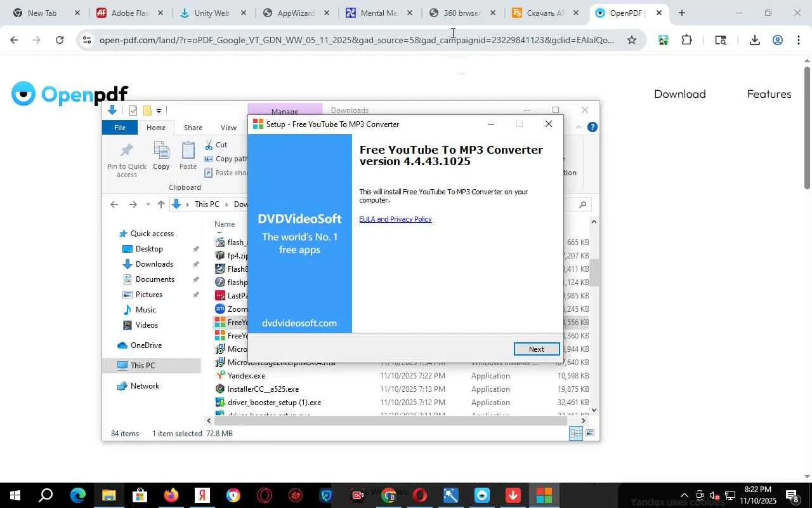This screenshot has height=508, width=812.
Task: Select Quick access in navigation pane
Action: [x=152, y=234]
